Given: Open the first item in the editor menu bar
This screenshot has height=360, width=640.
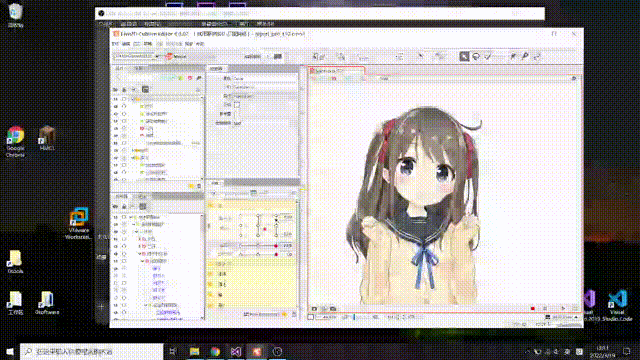Looking at the screenshot, I should [116, 44].
